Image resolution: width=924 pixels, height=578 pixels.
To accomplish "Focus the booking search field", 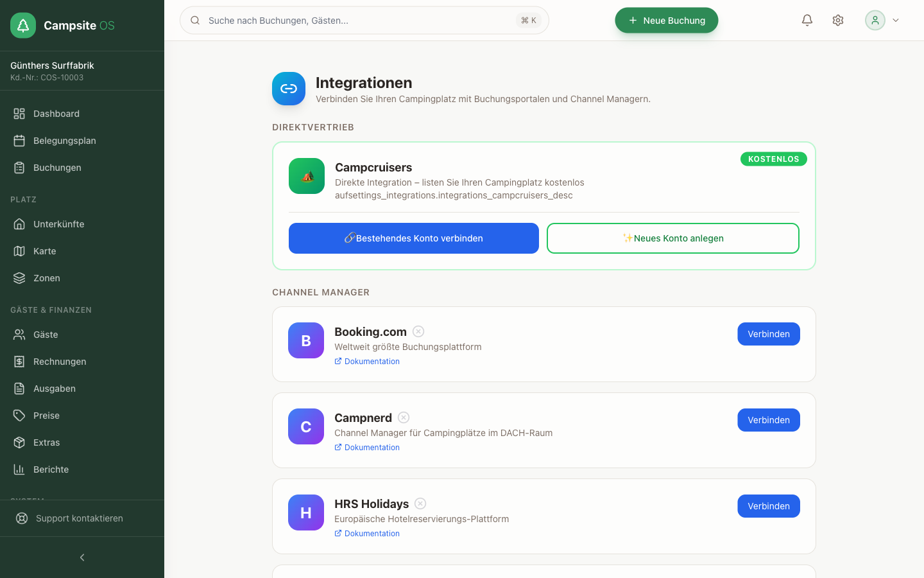I will [x=364, y=21].
